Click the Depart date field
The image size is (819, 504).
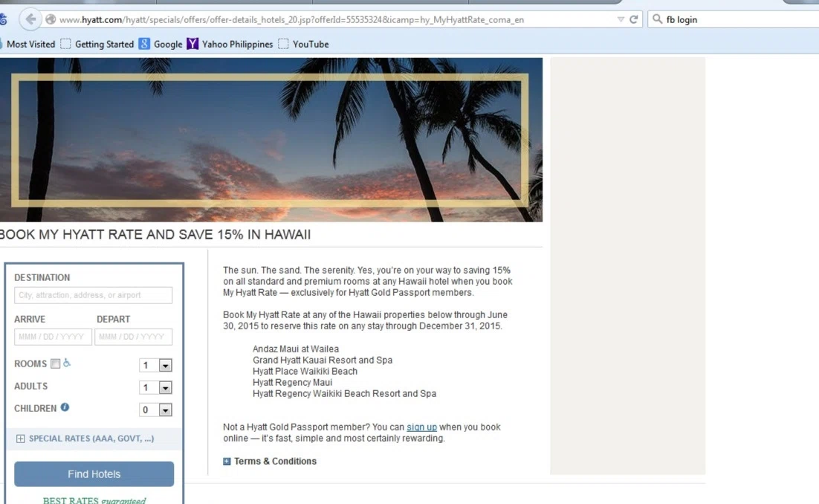pos(133,337)
